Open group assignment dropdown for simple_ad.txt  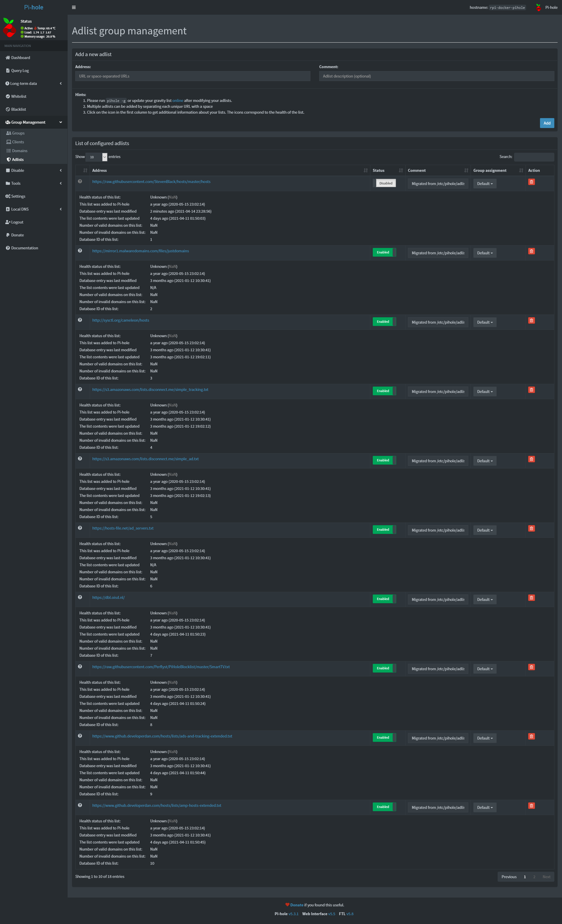[x=485, y=461]
